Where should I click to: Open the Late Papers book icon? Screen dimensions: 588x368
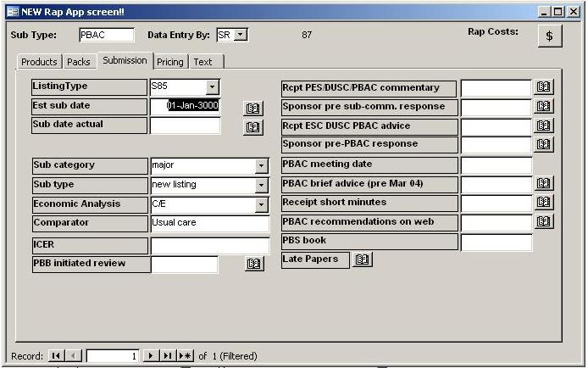point(363,259)
